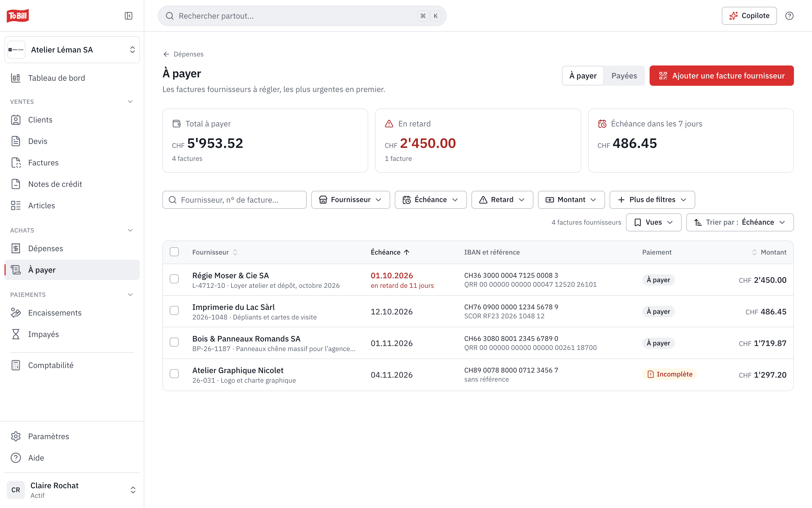Open Impayés in the sidebar
This screenshot has height=508, width=812.
coord(72,334)
